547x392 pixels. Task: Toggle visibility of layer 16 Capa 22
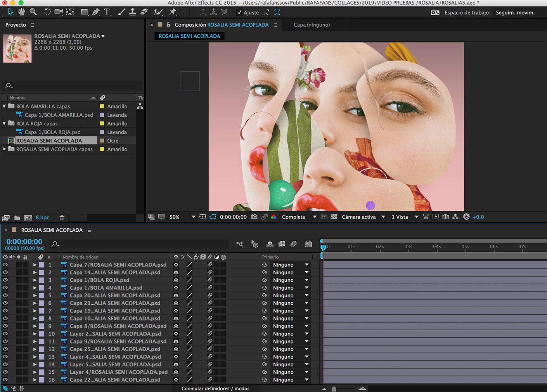[x=5, y=380]
